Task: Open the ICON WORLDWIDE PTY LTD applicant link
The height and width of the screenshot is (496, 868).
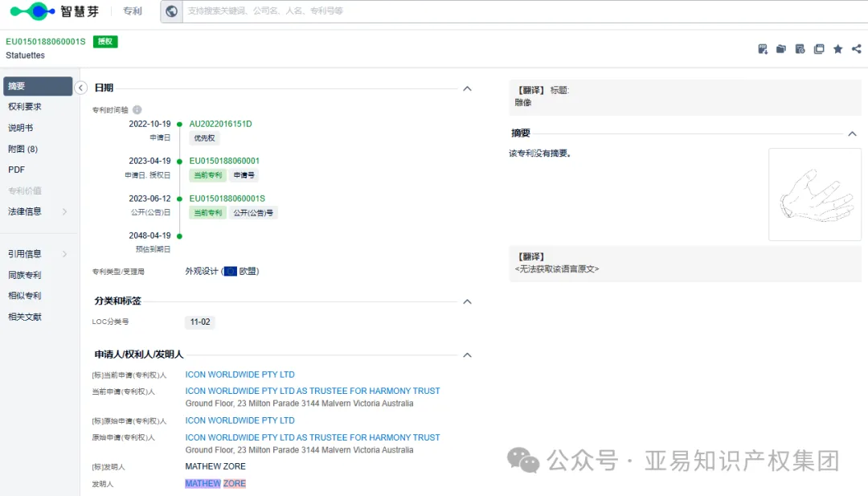Action: click(x=240, y=374)
